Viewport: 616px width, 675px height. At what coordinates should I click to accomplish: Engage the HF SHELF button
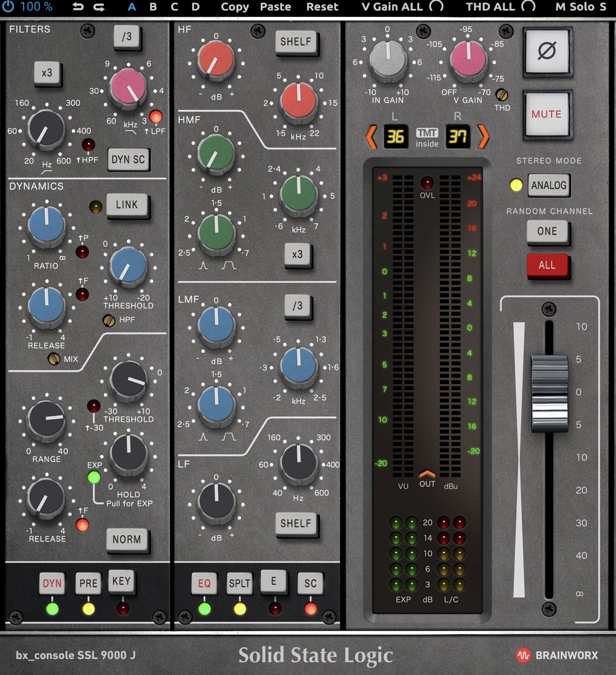296,42
